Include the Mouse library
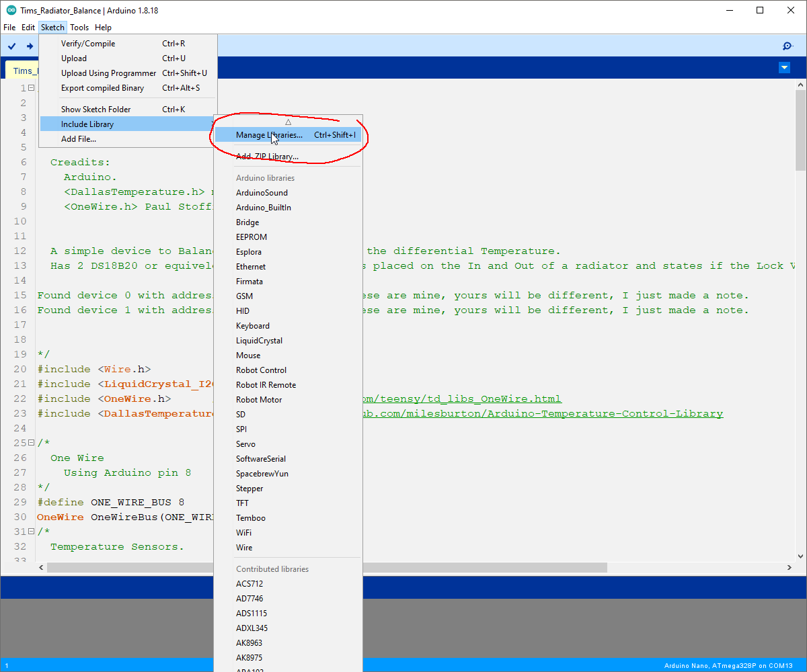807x672 pixels. (288, 355)
